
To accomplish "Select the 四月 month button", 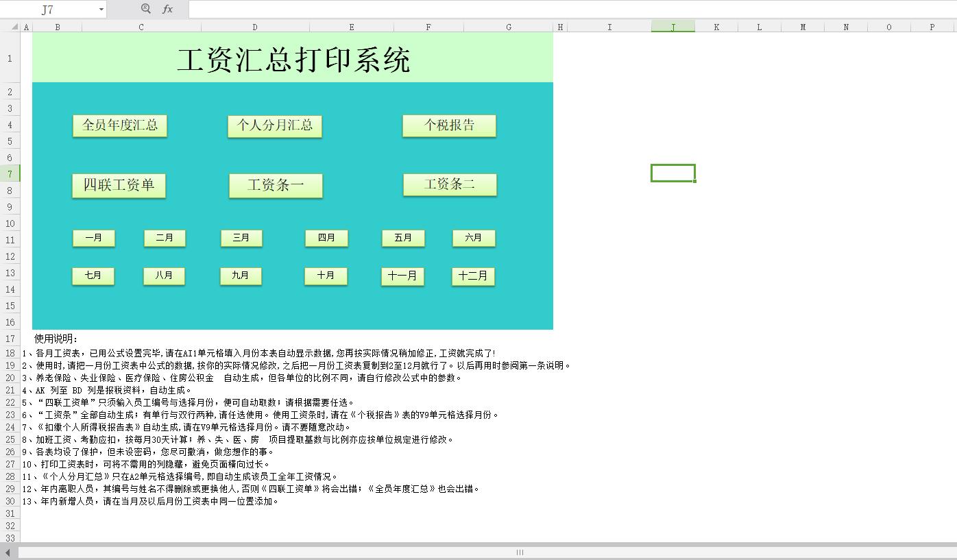I will click(x=326, y=238).
